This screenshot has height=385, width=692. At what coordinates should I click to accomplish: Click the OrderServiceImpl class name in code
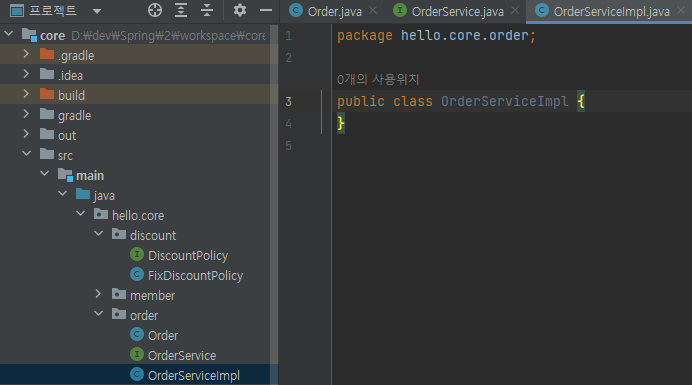504,102
